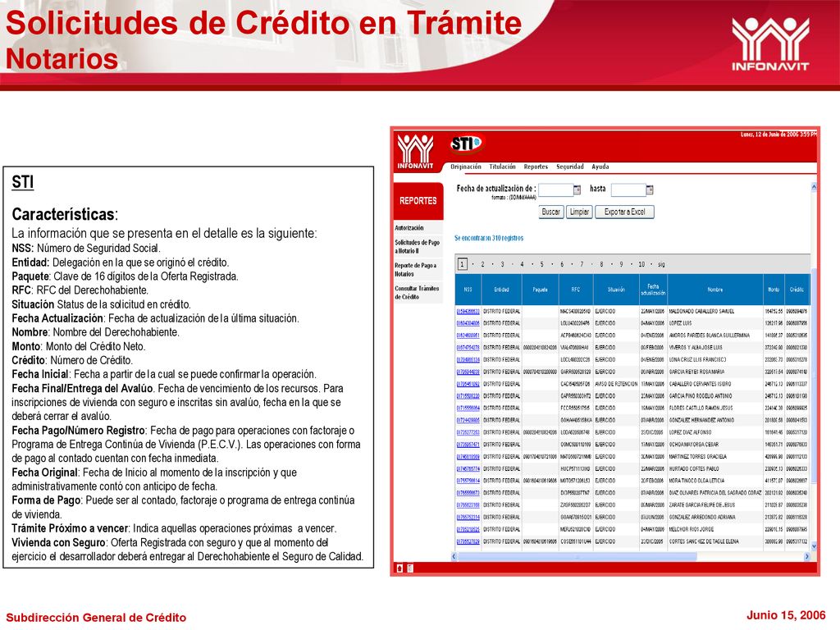
Task: Open the Titulación menu
Action: [x=502, y=167]
